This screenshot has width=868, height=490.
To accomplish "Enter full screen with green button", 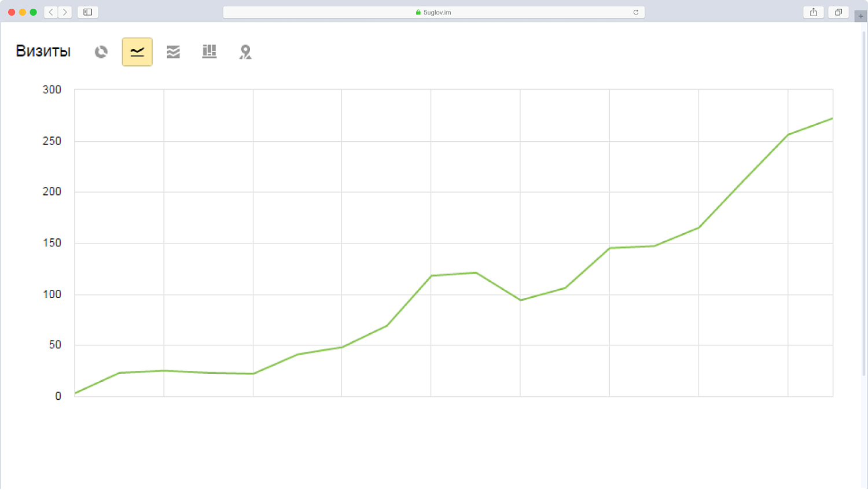I will (x=34, y=12).
